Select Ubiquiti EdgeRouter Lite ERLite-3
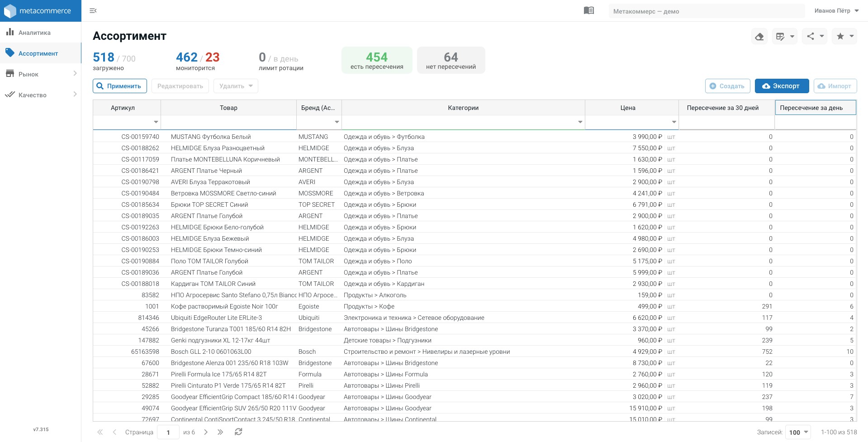 [x=216, y=318]
